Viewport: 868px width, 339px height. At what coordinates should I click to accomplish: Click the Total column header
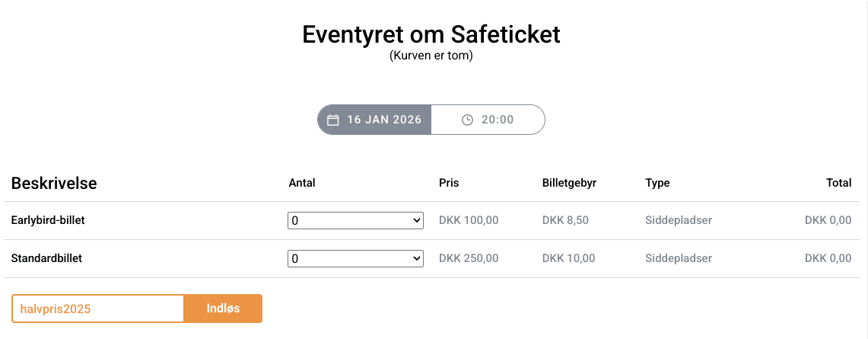(839, 183)
